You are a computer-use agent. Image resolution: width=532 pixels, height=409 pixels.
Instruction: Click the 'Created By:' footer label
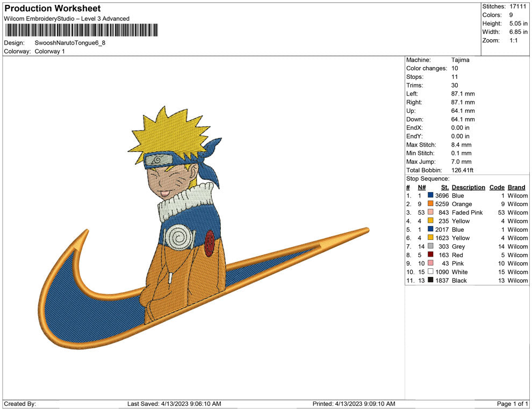20,404
